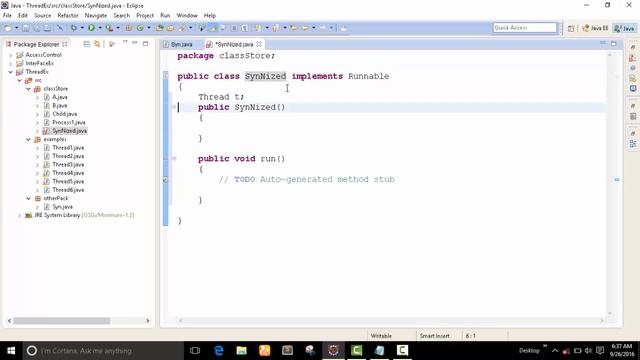Click the Console icon in right trim
Screen dimensions: 640x360
(x=633, y=88)
